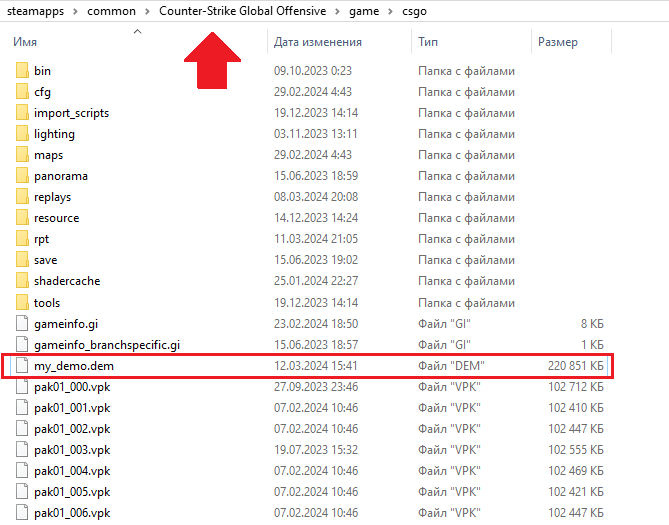Viewport: 669px width, 525px height.
Task: Click the pak01_005.vpk file icon
Action: pos(22,492)
